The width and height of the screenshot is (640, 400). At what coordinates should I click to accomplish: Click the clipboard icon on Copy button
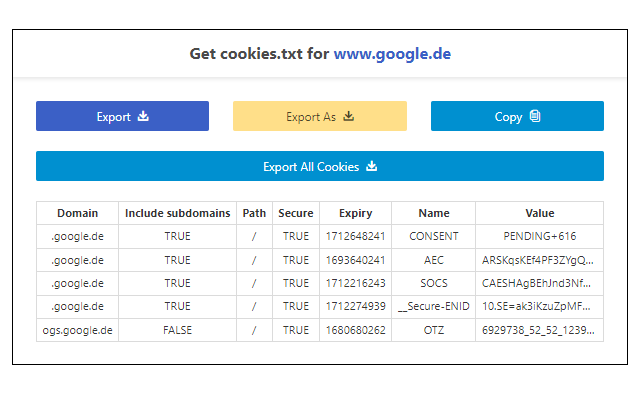coord(535,116)
